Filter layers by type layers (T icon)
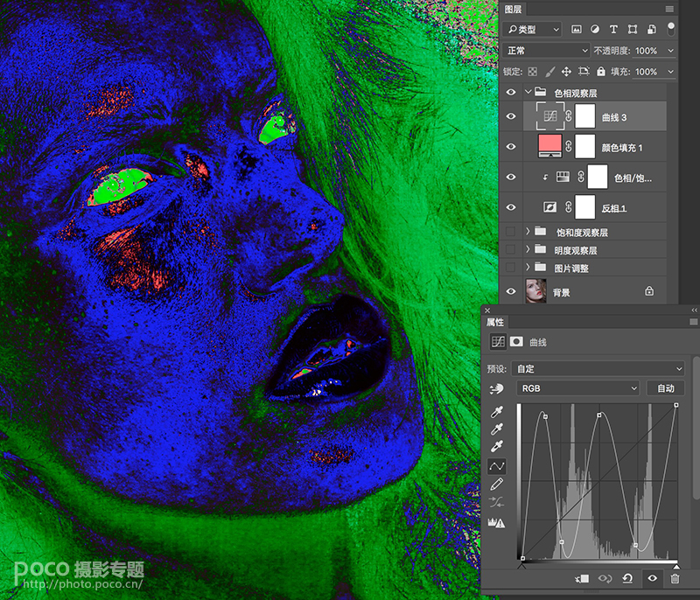This screenshot has width=700, height=600. pos(613,30)
